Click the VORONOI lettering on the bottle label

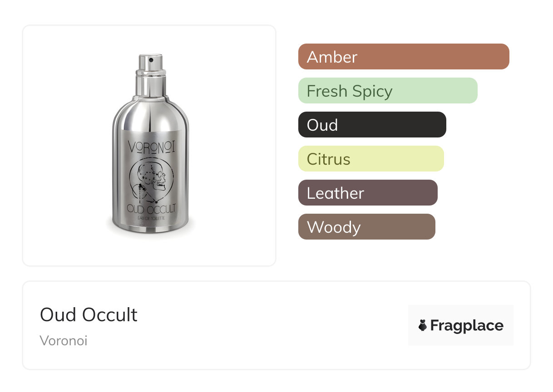click(x=150, y=147)
